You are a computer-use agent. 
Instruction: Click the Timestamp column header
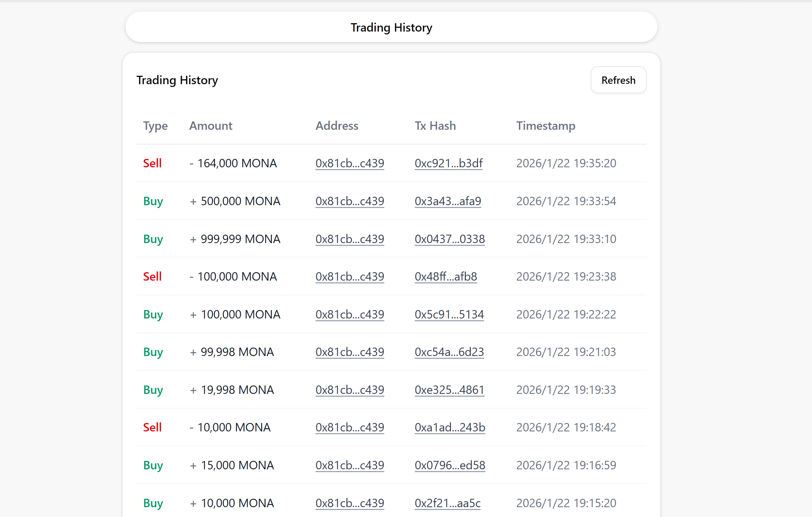(x=546, y=126)
